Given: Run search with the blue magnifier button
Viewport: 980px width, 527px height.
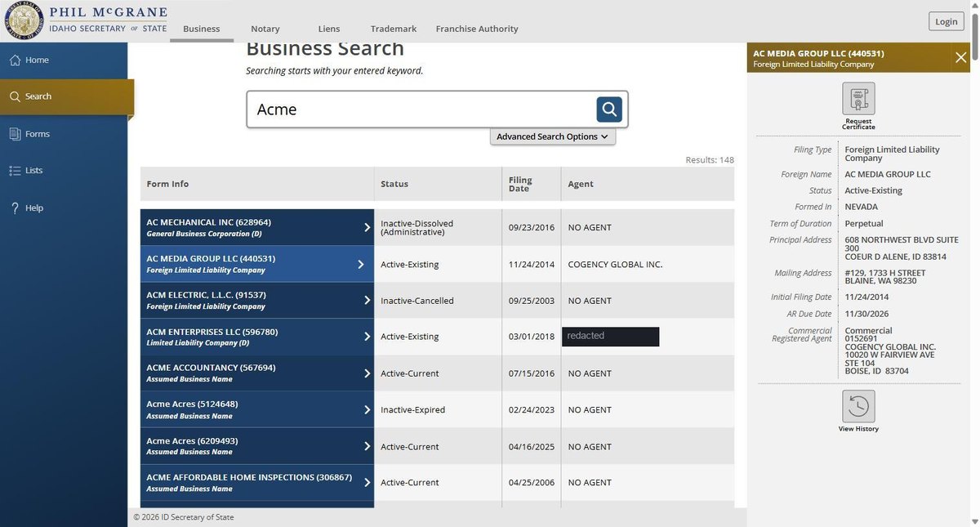Looking at the screenshot, I should point(609,109).
